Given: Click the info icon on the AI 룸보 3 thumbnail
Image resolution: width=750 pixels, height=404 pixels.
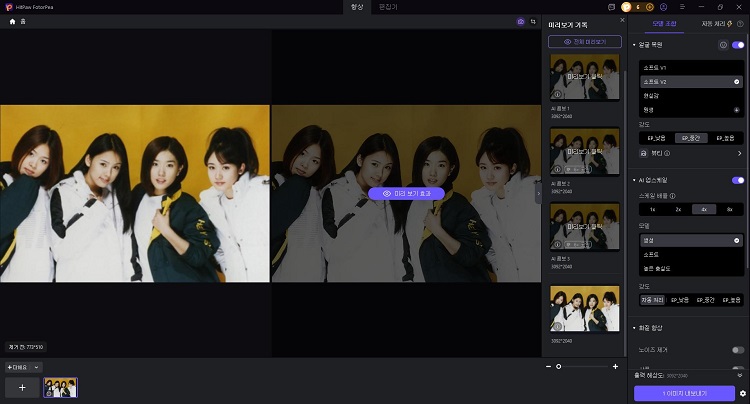Looking at the screenshot, I should coord(557,244).
